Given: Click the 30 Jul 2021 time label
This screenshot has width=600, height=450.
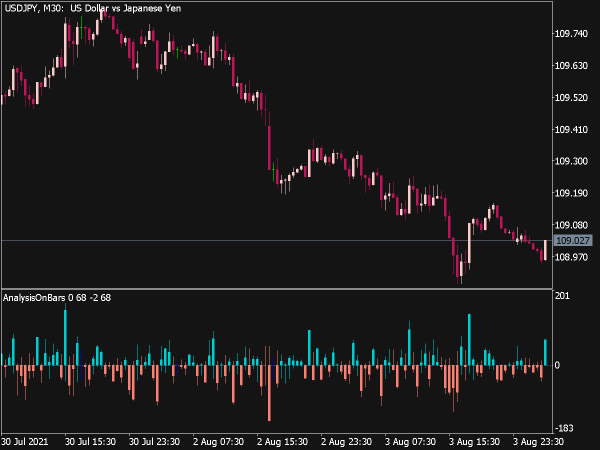Looking at the screenshot, I should [25, 442].
